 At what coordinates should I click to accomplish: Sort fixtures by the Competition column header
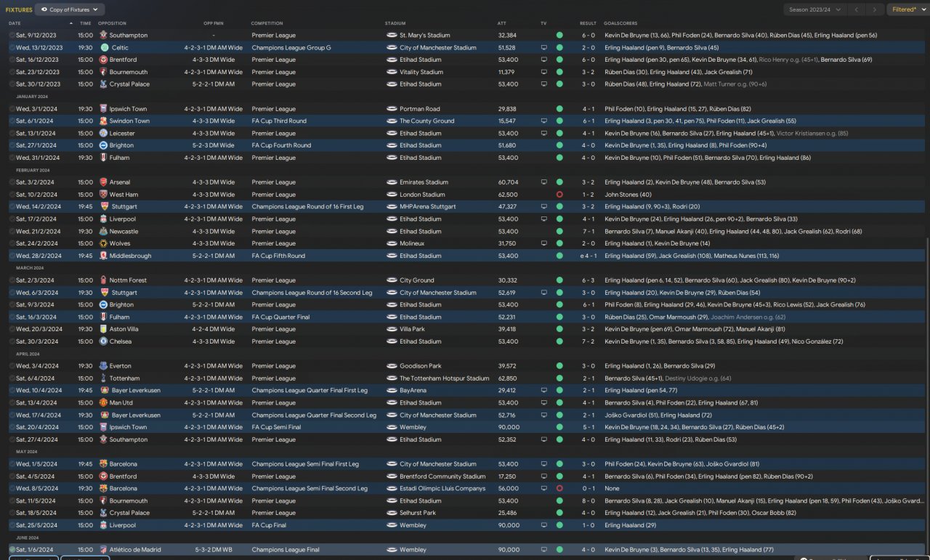[267, 23]
